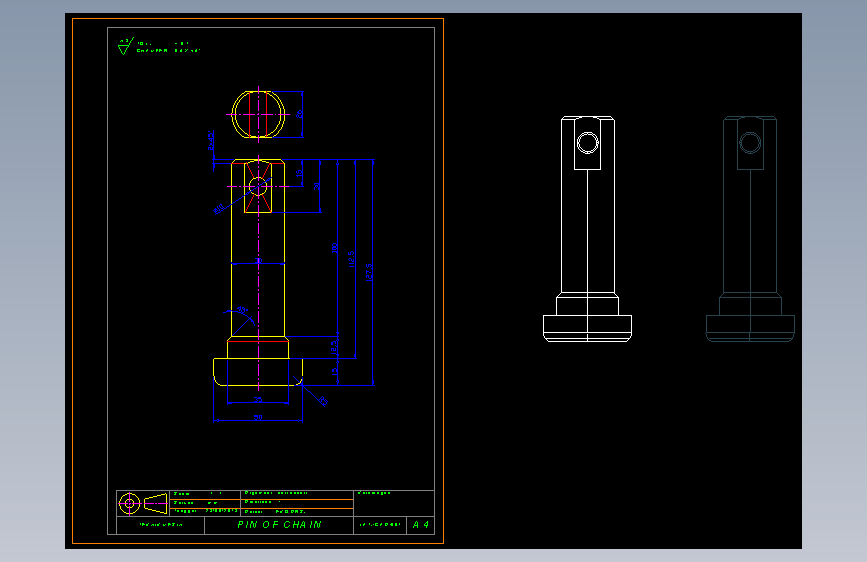This screenshot has width=867, height=562.
Task: Click the white 3D wireframe pin model
Action: (587, 229)
